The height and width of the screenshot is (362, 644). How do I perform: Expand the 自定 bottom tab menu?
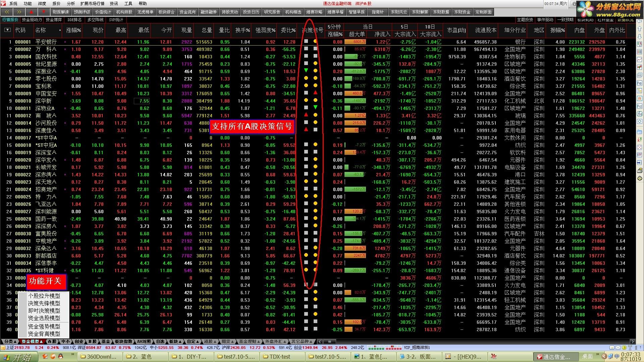click(194, 342)
